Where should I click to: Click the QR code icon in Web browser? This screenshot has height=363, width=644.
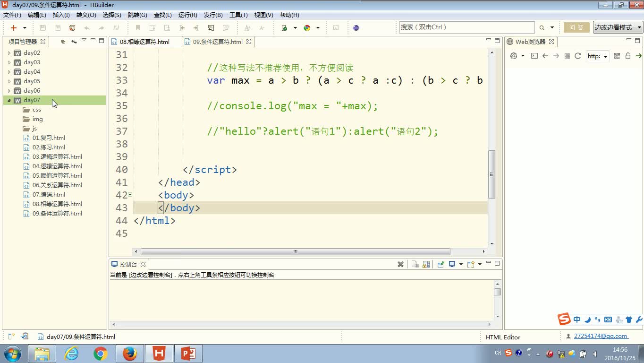point(617,56)
